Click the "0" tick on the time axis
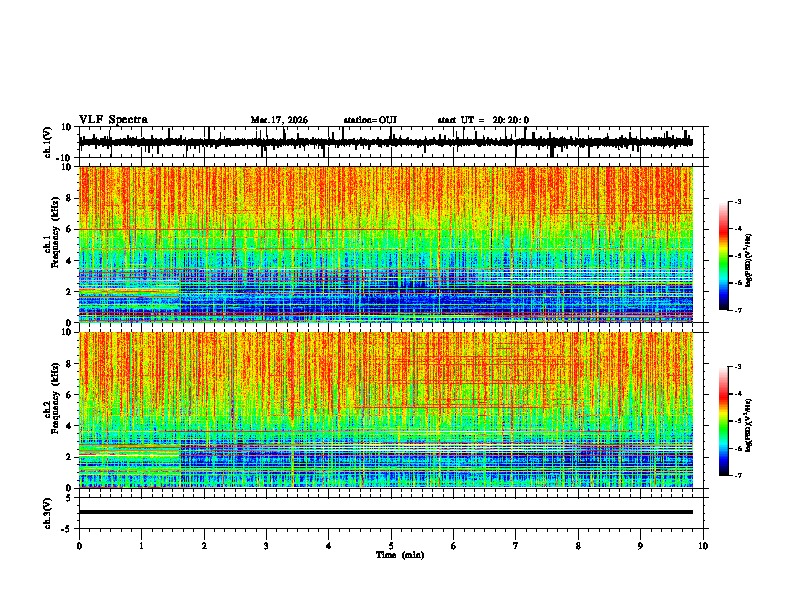The height and width of the screenshot is (612, 792). point(79,546)
